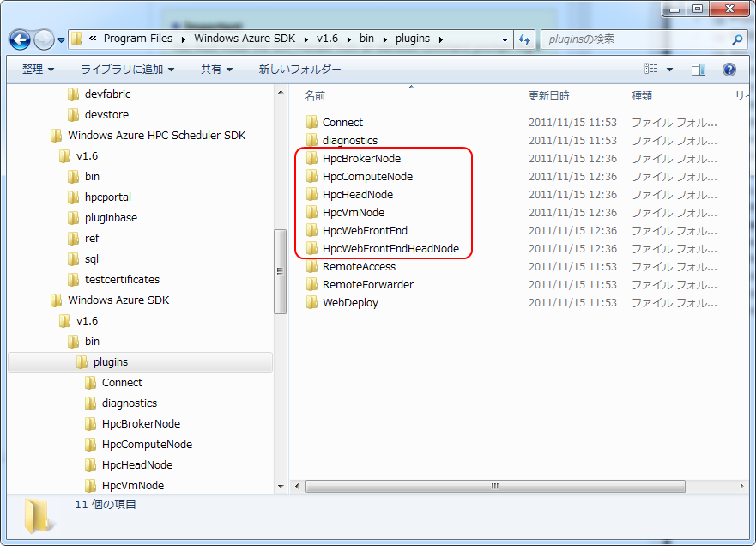The image size is (756, 546).
Task: Toggle the preview pane button
Action: (699, 70)
